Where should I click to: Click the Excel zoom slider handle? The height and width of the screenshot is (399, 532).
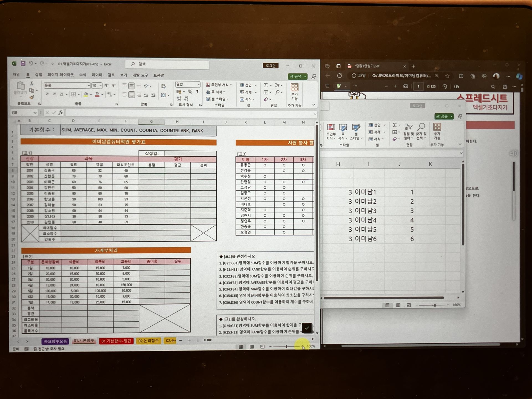pyautogui.click(x=286, y=347)
